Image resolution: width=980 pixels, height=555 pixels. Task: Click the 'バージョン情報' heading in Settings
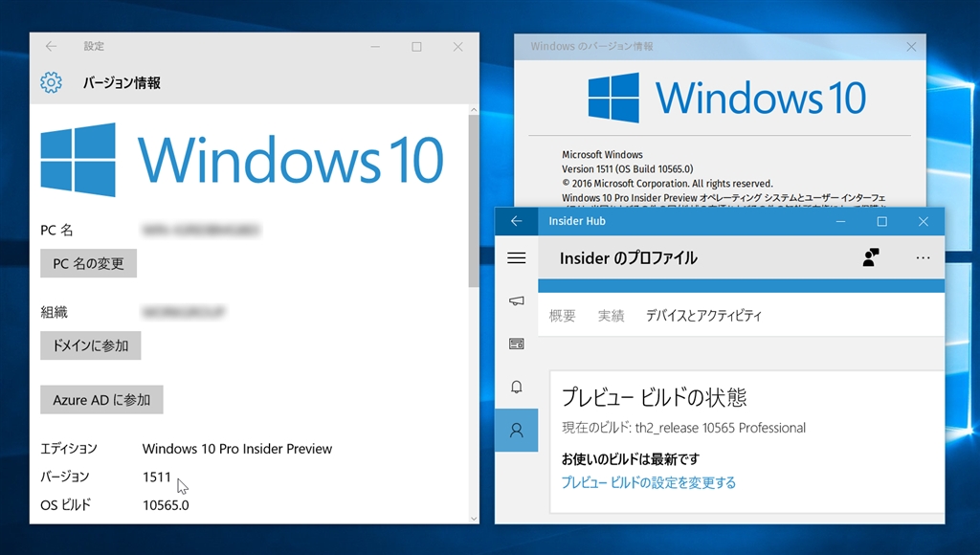point(122,83)
